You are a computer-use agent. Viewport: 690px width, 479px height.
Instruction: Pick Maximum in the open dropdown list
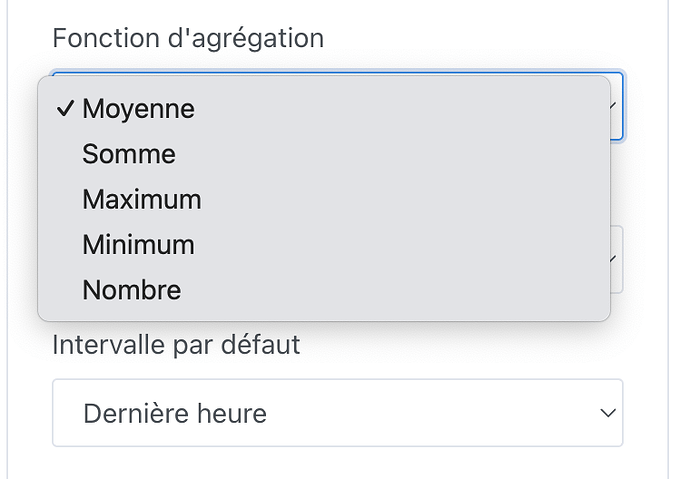tap(142, 199)
